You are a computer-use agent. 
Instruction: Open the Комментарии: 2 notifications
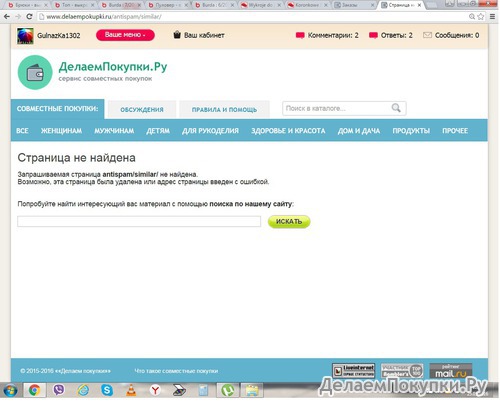pos(327,35)
